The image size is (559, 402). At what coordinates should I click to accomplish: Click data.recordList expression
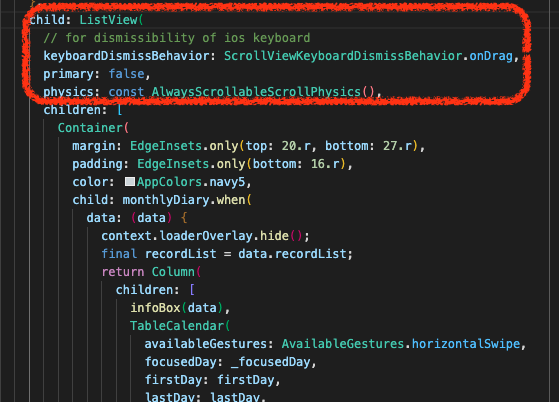[292, 254]
